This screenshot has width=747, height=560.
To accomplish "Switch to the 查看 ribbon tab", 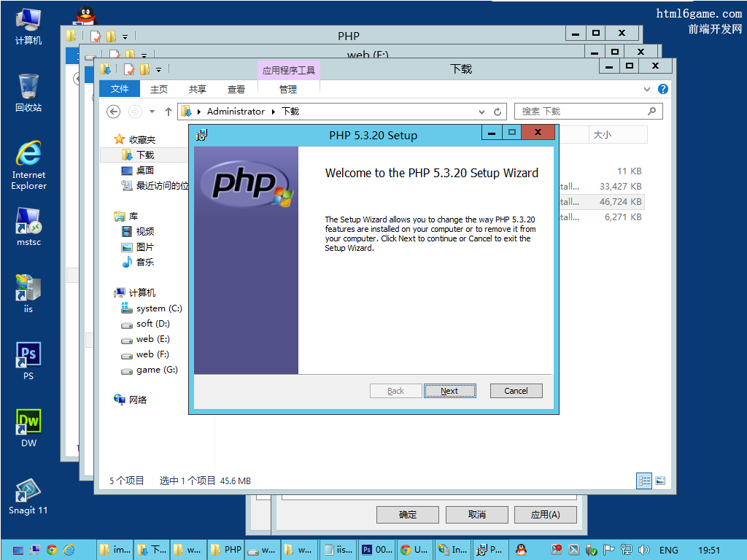I will 236,89.
